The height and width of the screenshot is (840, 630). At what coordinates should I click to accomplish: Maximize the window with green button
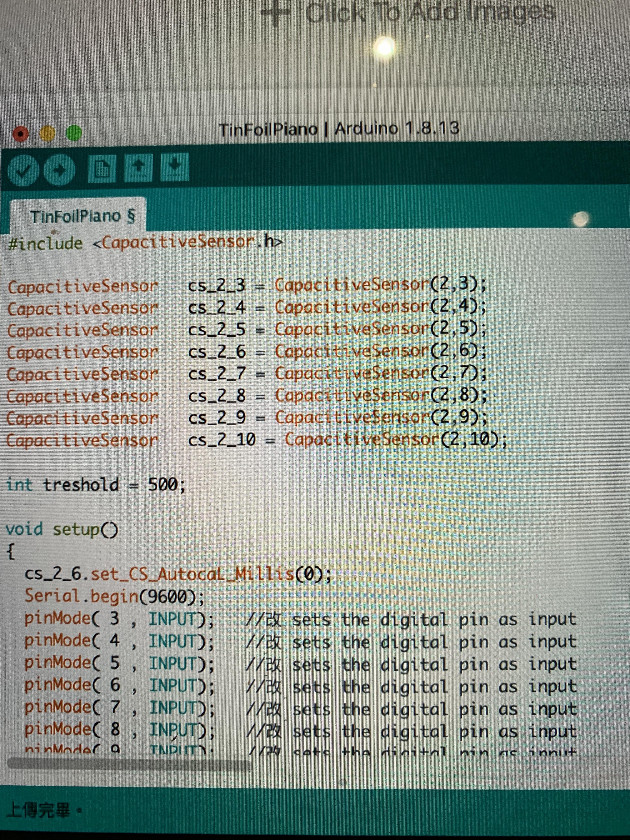click(x=74, y=133)
